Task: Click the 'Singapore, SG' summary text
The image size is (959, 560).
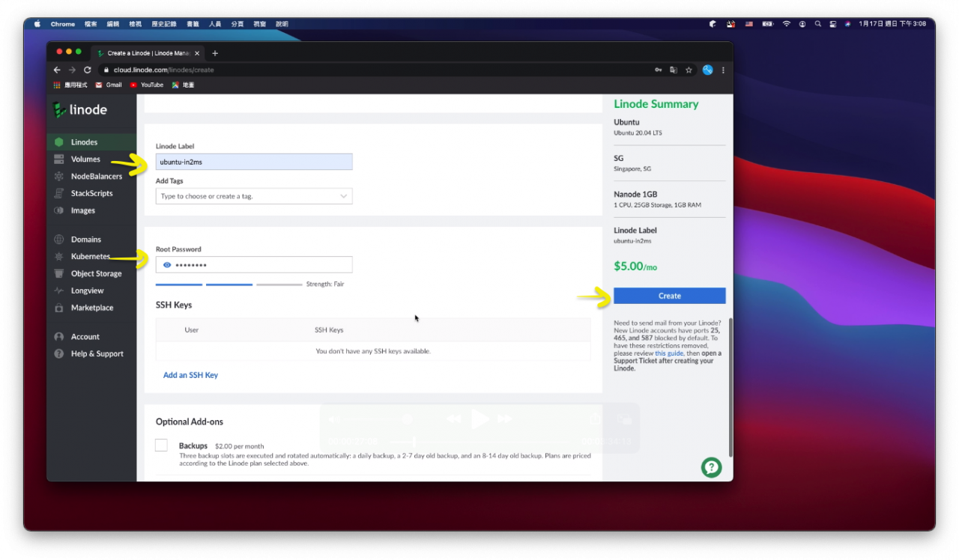Action: [x=632, y=169]
